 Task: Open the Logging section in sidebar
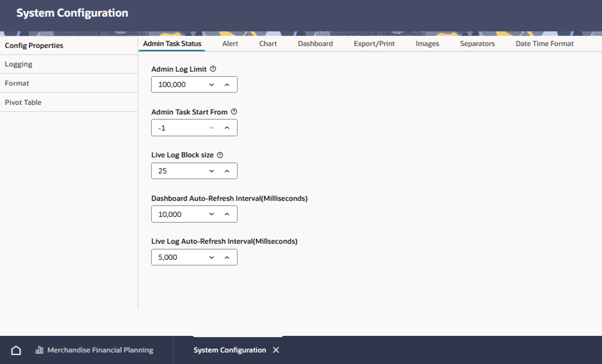point(69,64)
